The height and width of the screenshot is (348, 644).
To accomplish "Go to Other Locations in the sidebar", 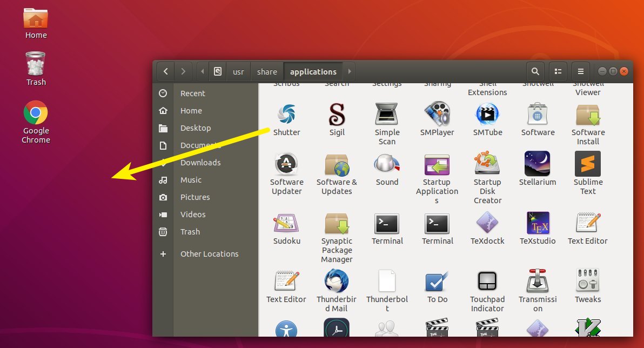I will 210,253.
